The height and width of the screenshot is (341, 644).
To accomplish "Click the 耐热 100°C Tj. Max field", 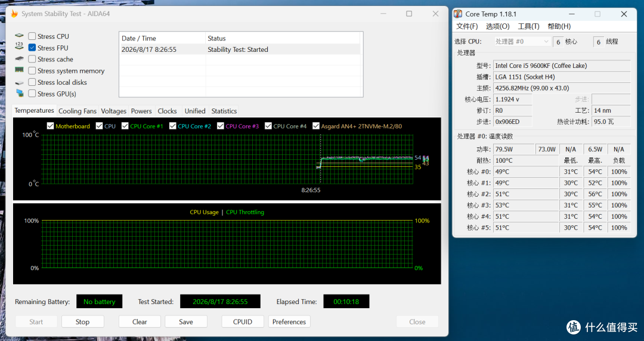I will [526, 160].
